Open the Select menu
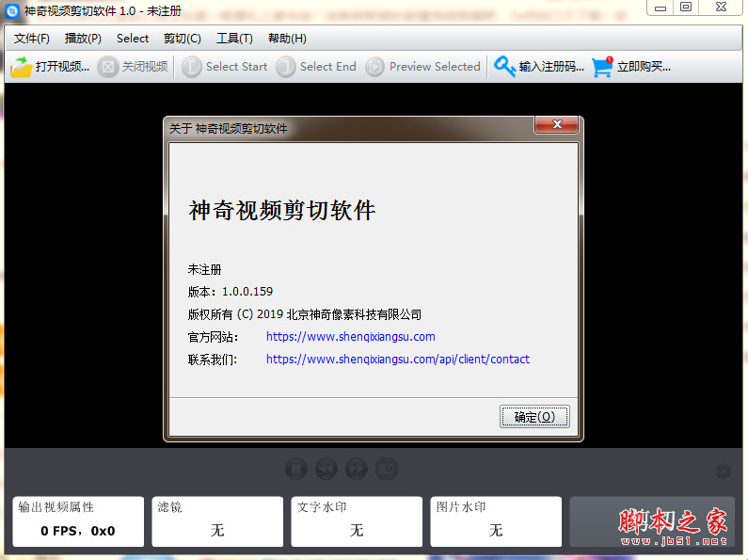 (133, 39)
